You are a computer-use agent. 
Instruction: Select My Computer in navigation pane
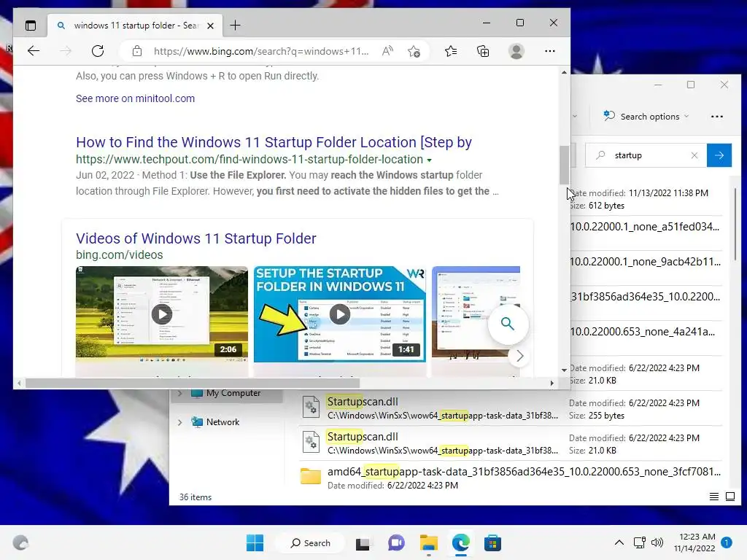click(233, 393)
